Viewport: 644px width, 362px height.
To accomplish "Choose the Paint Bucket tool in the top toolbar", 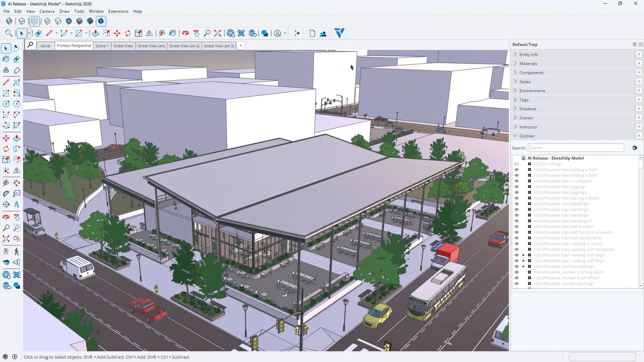I will point(172,33).
